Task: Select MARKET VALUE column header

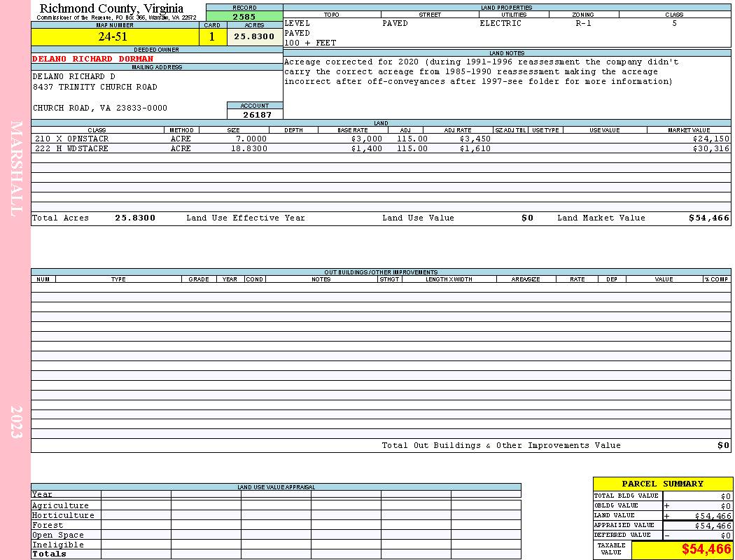Action: [x=689, y=130]
